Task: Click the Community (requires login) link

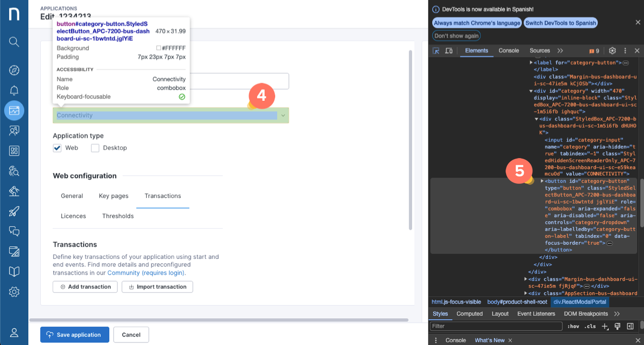Action: click(x=146, y=273)
